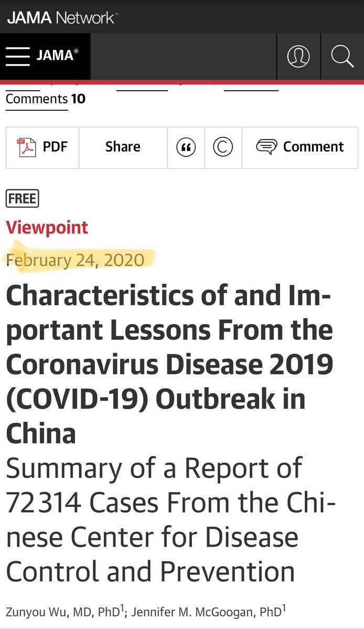Open the Comment button with speech bubble
This screenshot has width=364, height=629.
300,147
